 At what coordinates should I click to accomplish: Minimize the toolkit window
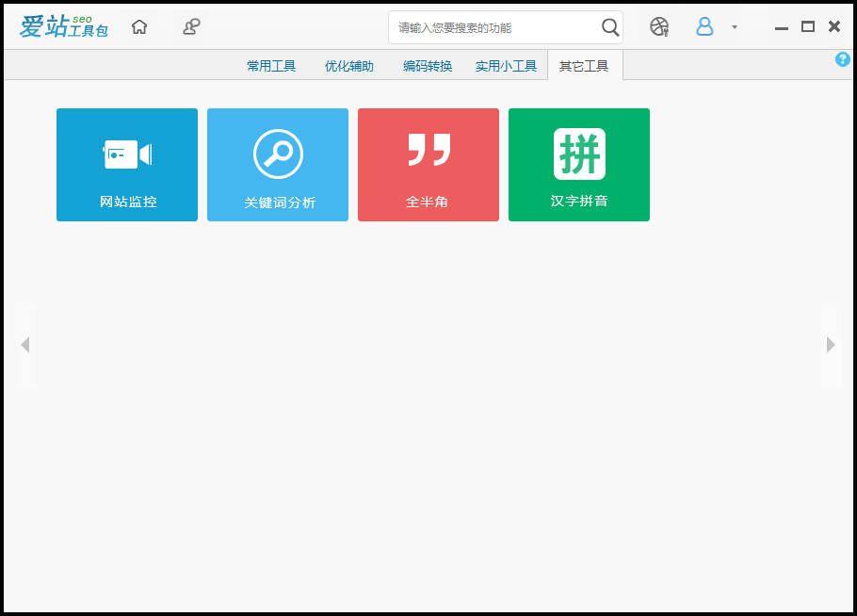[782, 27]
